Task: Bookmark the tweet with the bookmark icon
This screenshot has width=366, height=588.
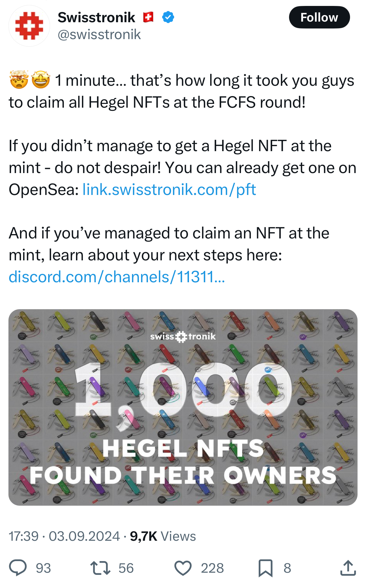Action: click(266, 568)
